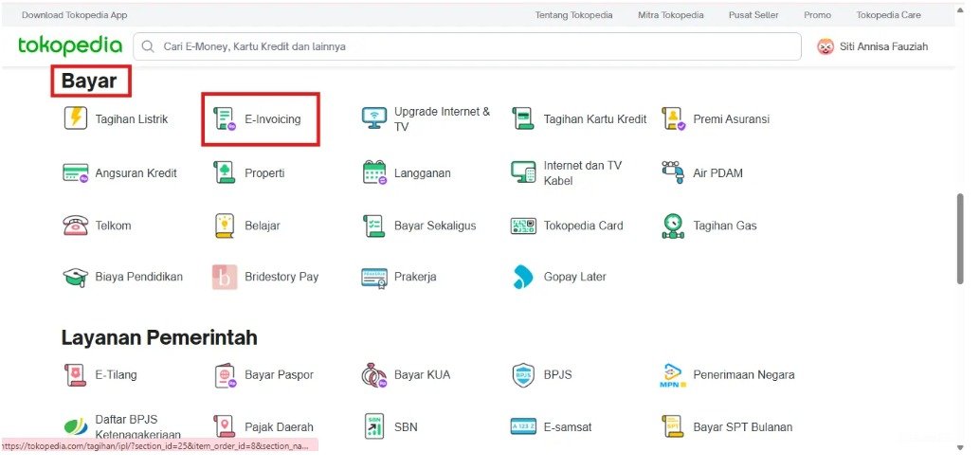
Task: Click the Telkom telephone icon
Action: click(x=76, y=226)
